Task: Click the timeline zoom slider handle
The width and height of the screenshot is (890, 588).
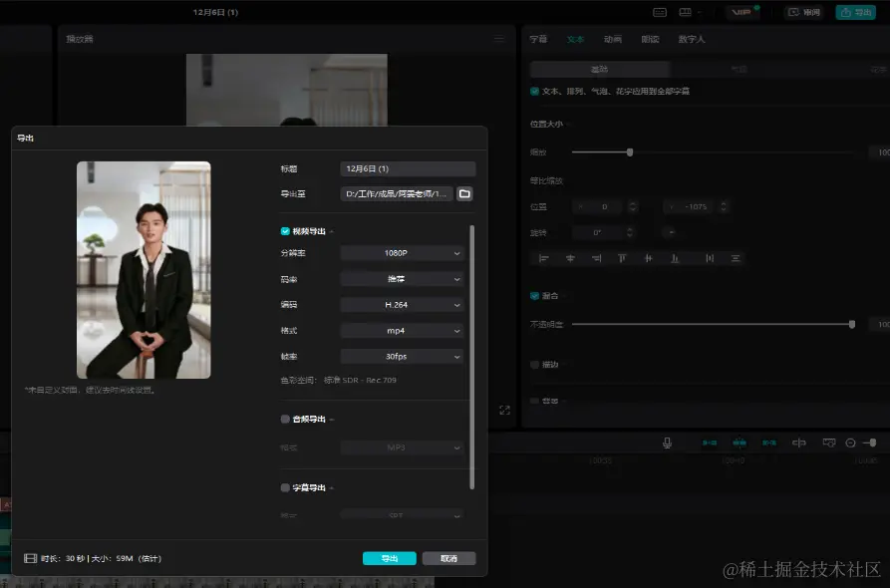Action: point(872,442)
